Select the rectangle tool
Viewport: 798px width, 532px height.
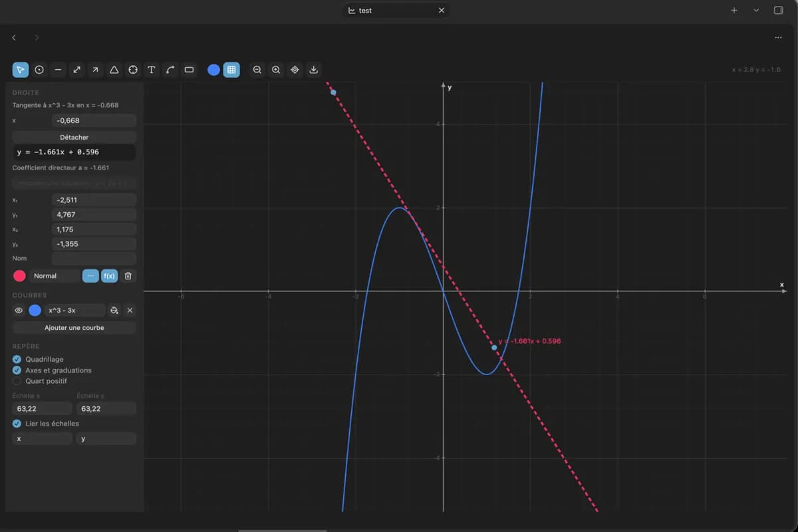point(189,69)
